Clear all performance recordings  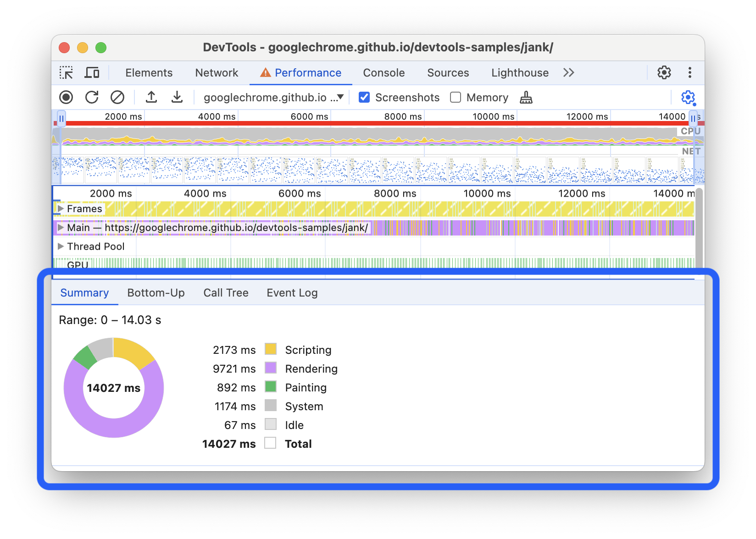[118, 97]
